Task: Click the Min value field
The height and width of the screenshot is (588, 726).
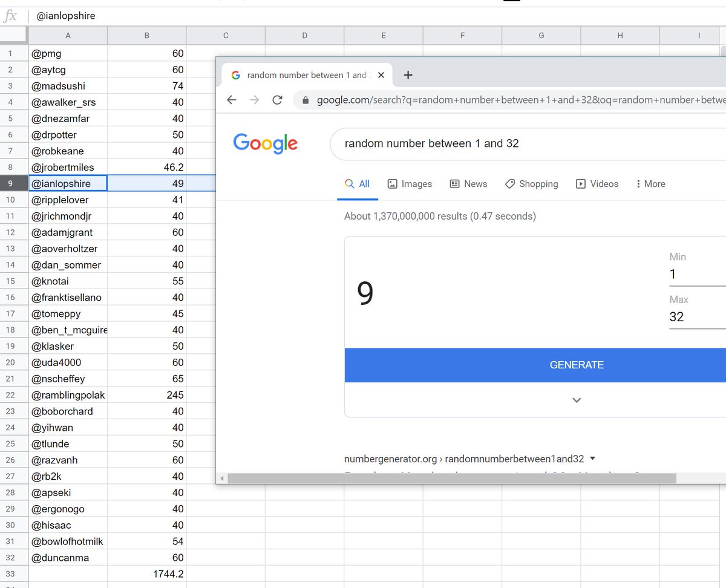Action: [x=696, y=275]
